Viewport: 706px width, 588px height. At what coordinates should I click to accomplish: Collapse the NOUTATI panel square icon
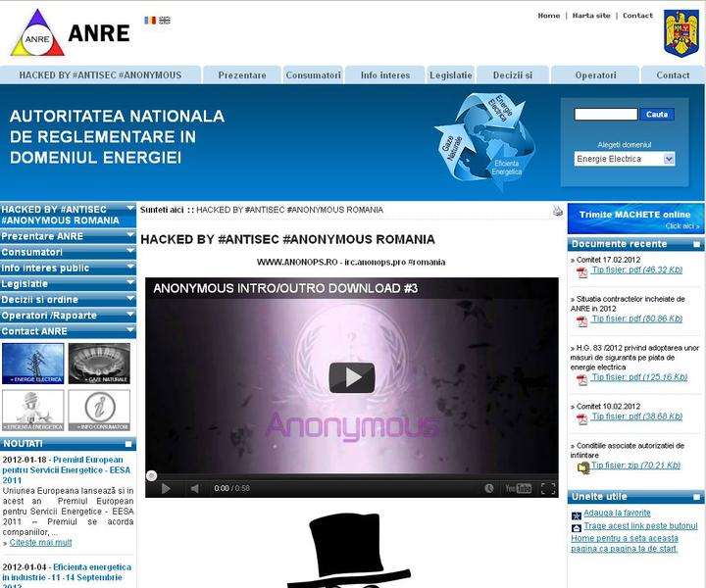coord(128,444)
